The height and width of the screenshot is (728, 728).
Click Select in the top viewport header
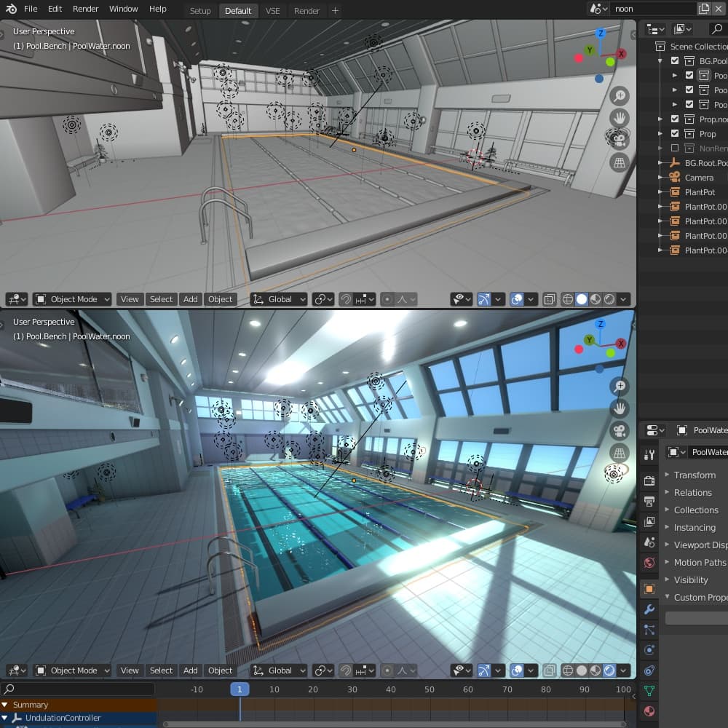tap(161, 299)
